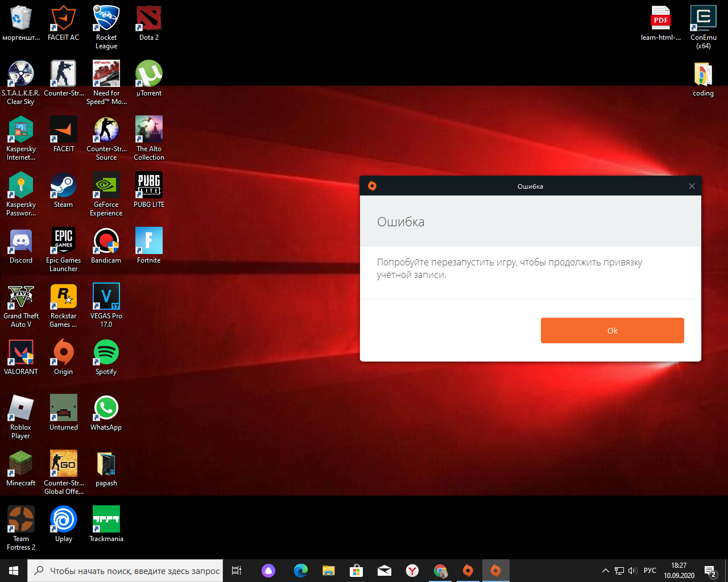Select the FACEIT AC desktop icon
728x582 pixels.
[x=63, y=23]
